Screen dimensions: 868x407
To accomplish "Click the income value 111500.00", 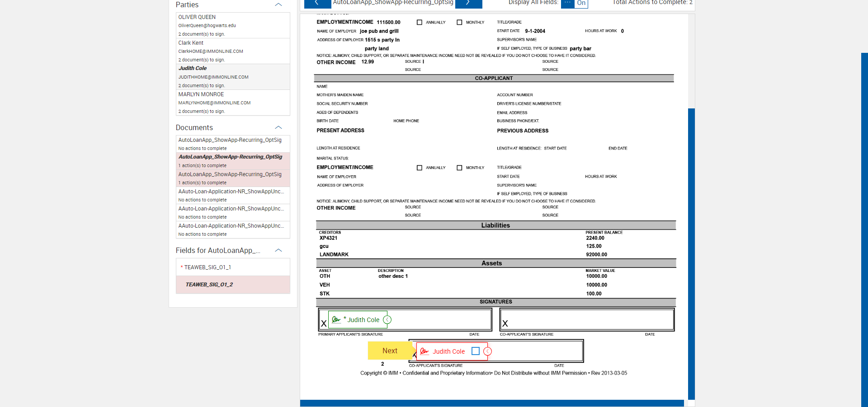I will [389, 22].
